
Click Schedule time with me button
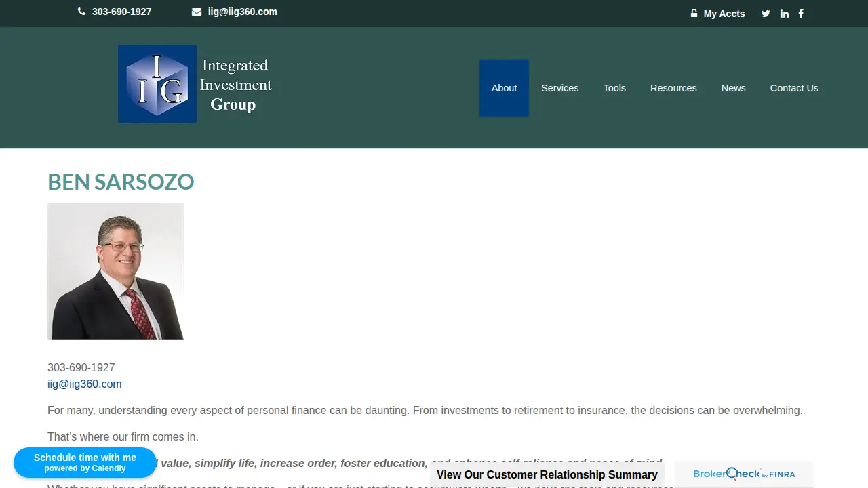tap(85, 462)
